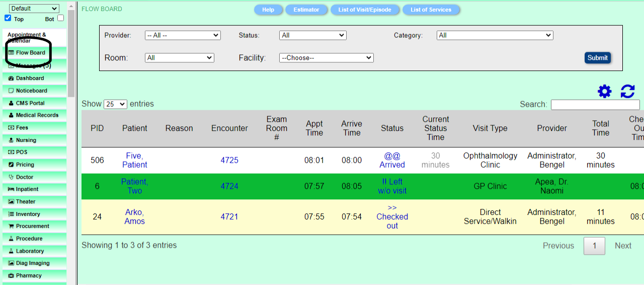Enable the Bot checkbox
Screen dimensions: 644x285
click(60, 18)
